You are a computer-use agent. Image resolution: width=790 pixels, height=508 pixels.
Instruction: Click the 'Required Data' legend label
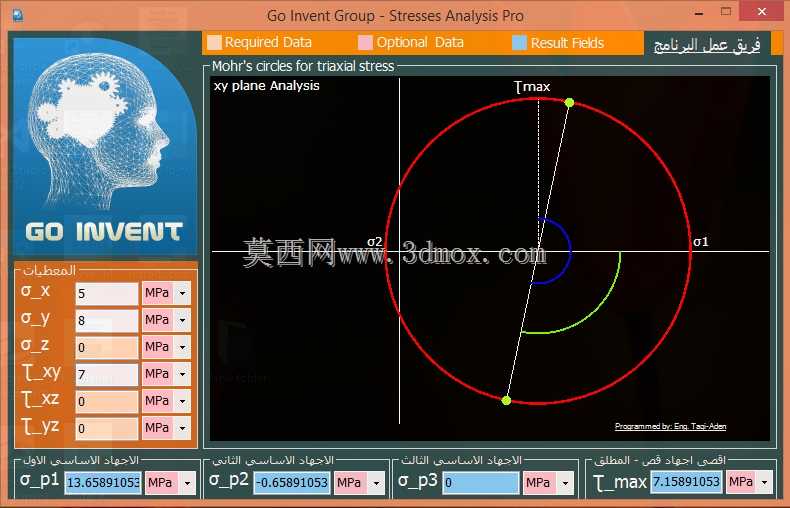pyautogui.click(x=268, y=42)
